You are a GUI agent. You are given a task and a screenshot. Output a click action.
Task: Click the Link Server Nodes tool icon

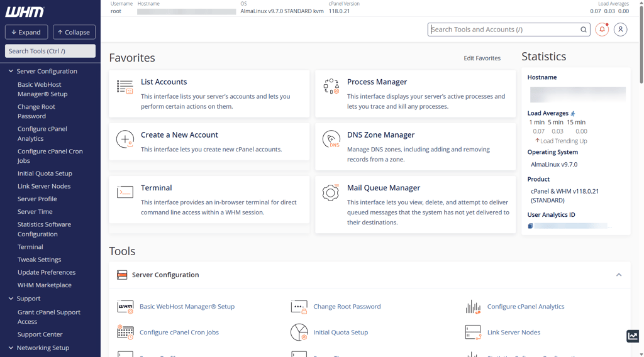click(x=473, y=332)
